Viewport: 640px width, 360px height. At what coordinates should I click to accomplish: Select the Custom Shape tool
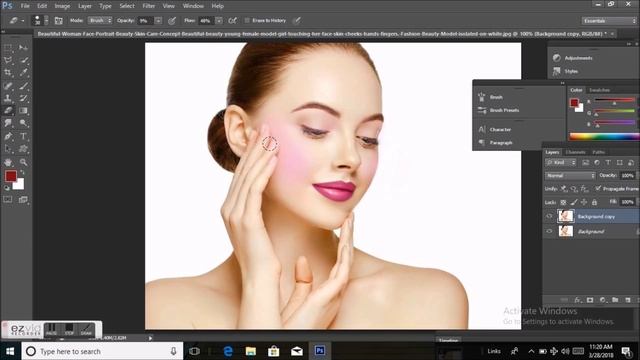coord(23,149)
